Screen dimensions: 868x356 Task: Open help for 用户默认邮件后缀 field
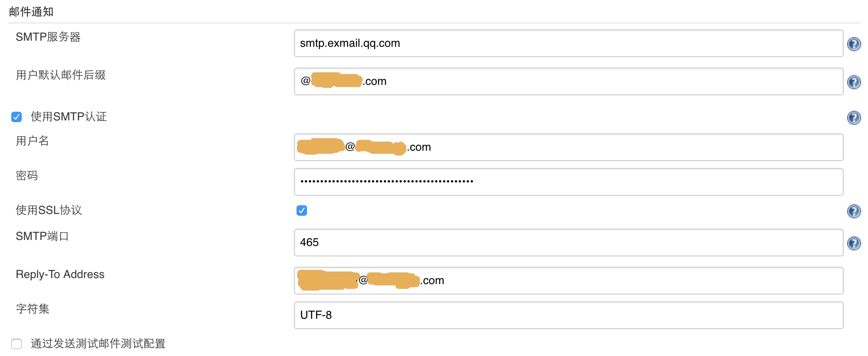pyautogui.click(x=854, y=82)
